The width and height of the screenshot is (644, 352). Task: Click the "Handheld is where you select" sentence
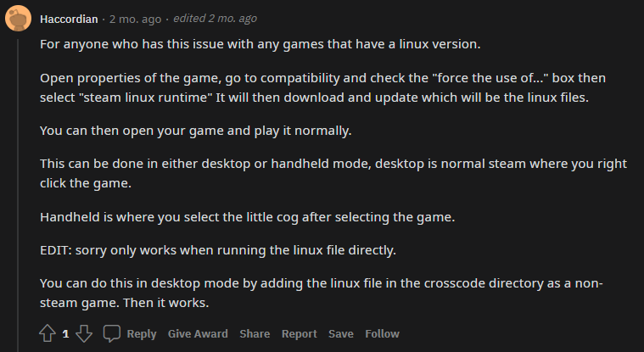247,217
